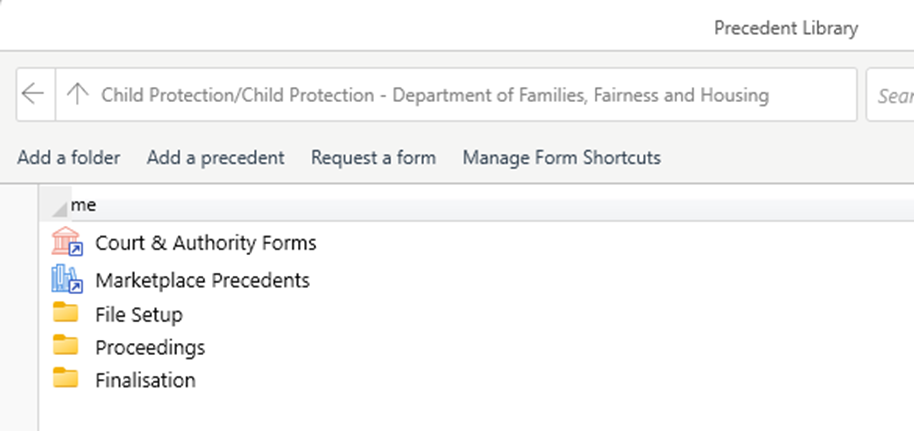Select the Court & Authority Forms entry
Viewport: 914px width, 431px height.
[206, 243]
